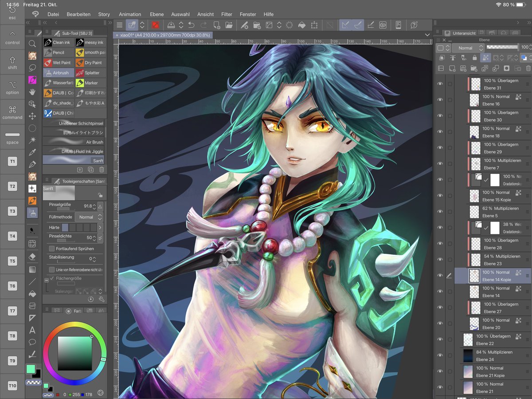532x399 pixels.
Task: Open the Datei menu
Action: tap(53, 14)
